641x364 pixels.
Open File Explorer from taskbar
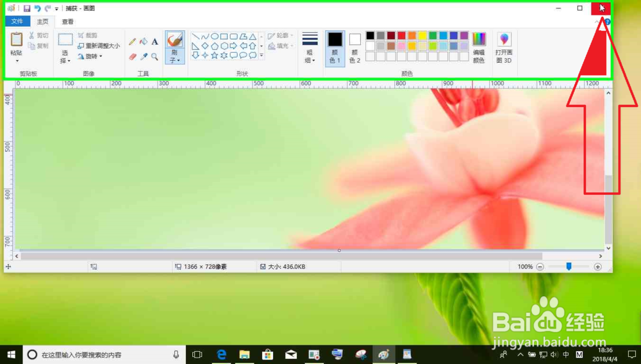tap(244, 354)
